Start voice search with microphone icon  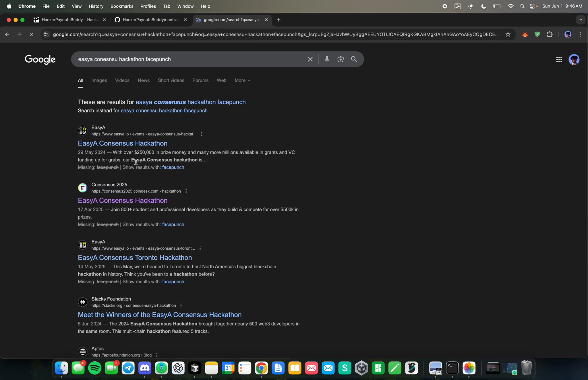pos(327,59)
